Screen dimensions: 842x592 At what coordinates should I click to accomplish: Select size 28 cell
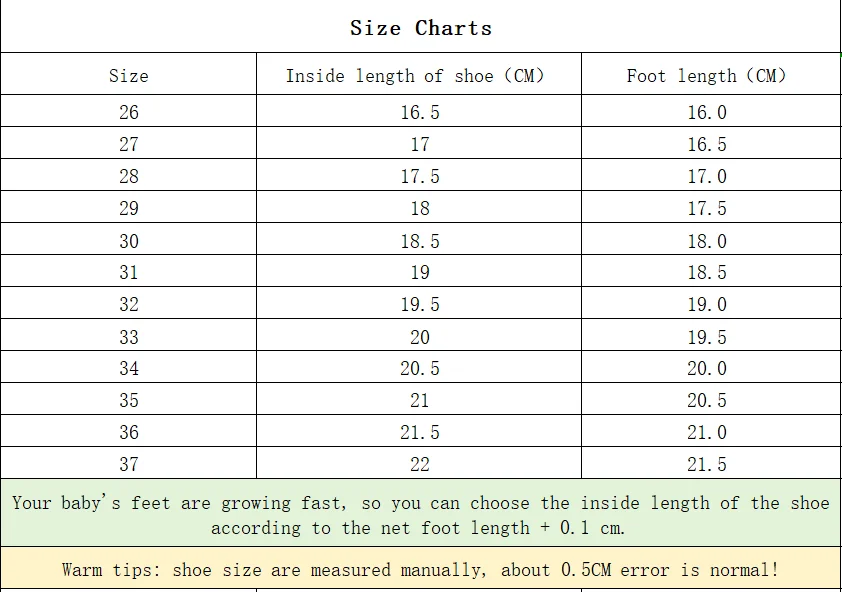click(129, 176)
